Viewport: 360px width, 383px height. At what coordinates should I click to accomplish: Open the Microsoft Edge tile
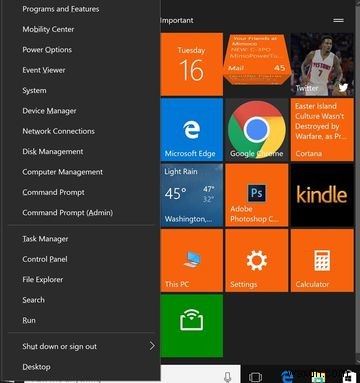pos(192,130)
